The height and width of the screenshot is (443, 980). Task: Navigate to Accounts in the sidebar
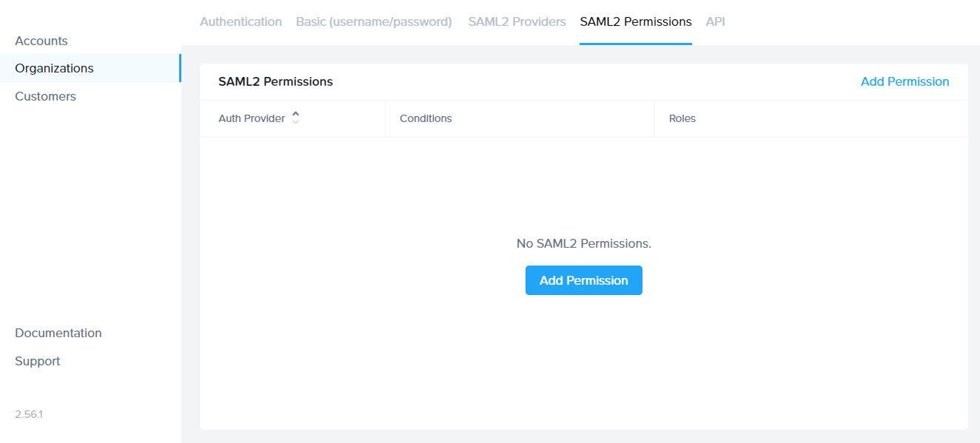tap(41, 41)
